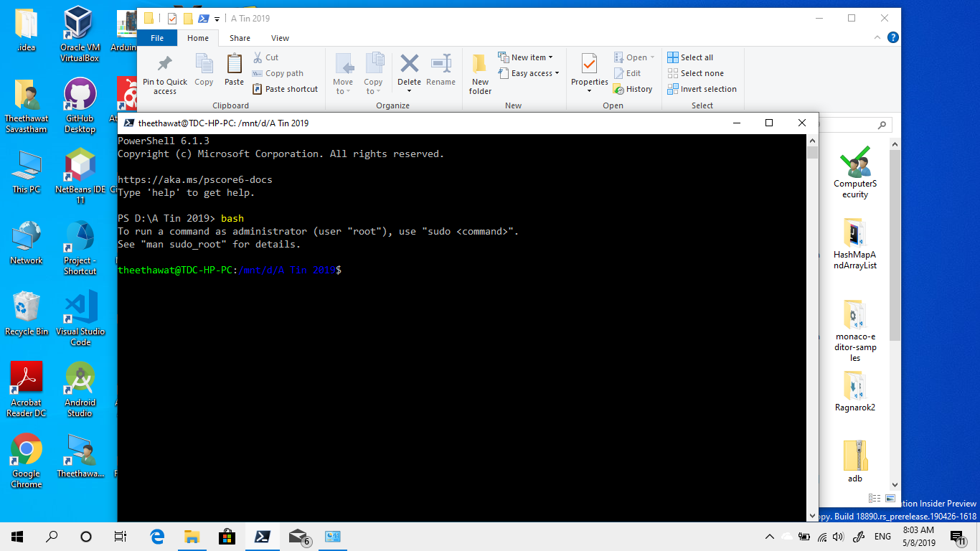
Task: Open the Mail app on taskbar
Action: 298,537
